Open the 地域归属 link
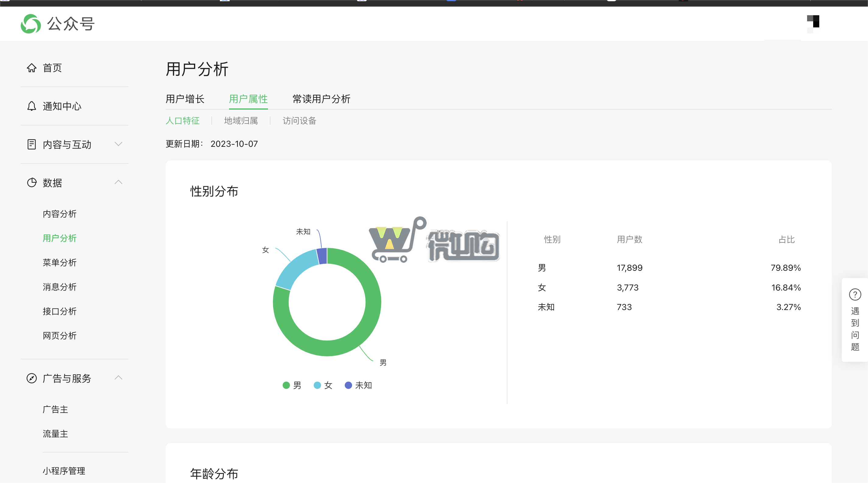868x483 pixels. click(241, 121)
